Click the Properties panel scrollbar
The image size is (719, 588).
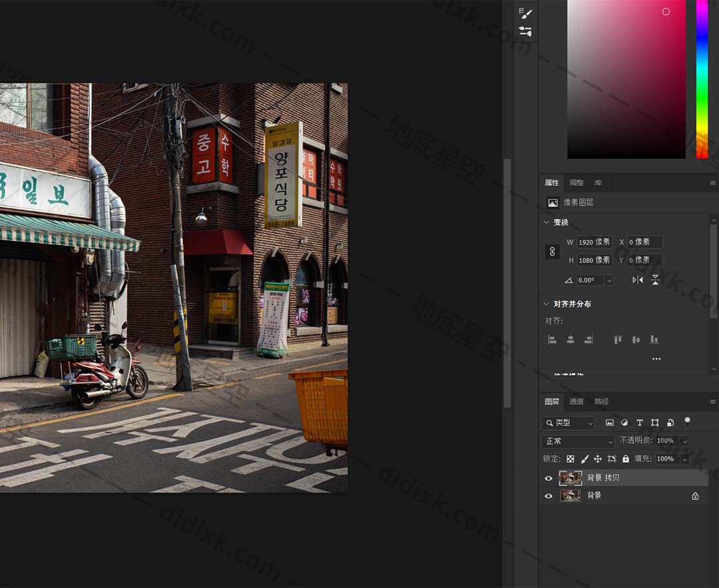click(713, 270)
